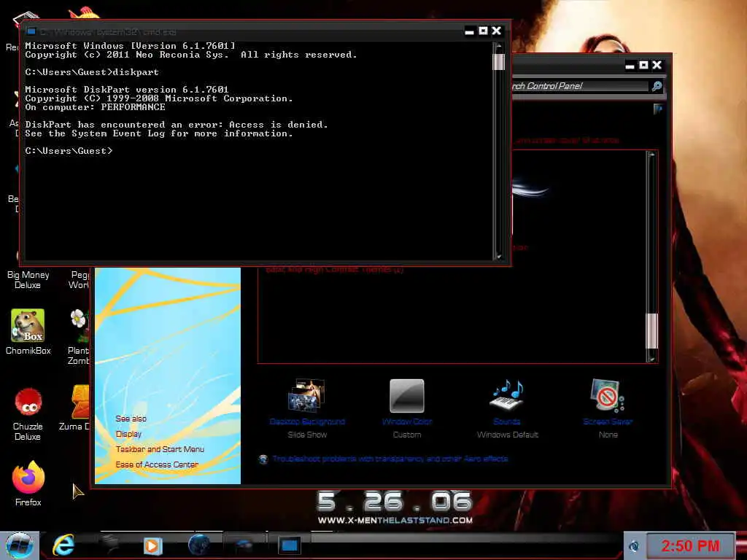Click the Command Prompt scroll down arrow
This screenshot has width=747, height=560.
tap(499, 256)
